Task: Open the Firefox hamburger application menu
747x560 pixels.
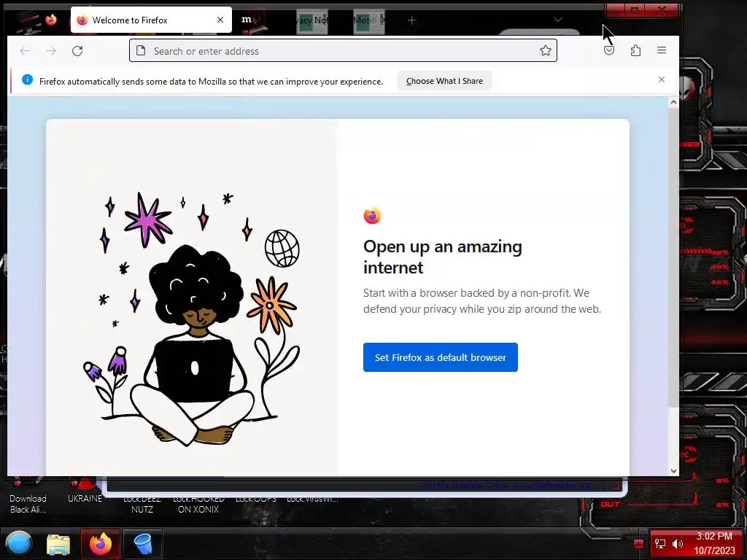Action: [x=661, y=50]
